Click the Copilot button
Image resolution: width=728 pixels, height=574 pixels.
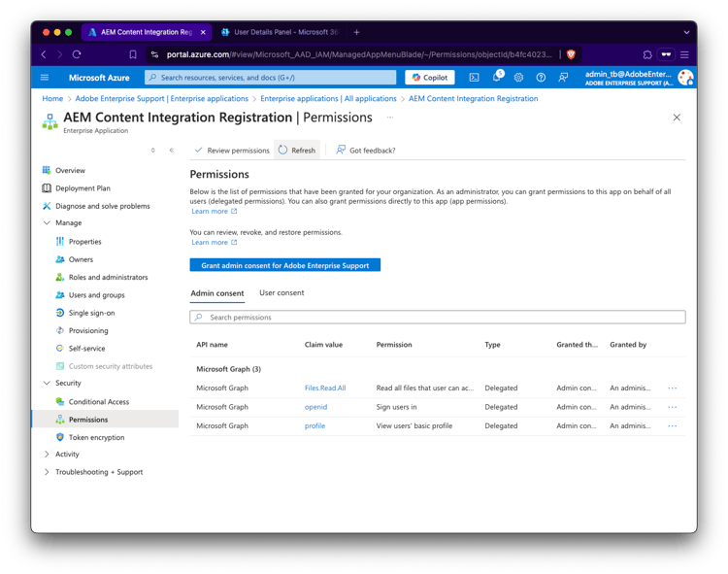tap(430, 78)
